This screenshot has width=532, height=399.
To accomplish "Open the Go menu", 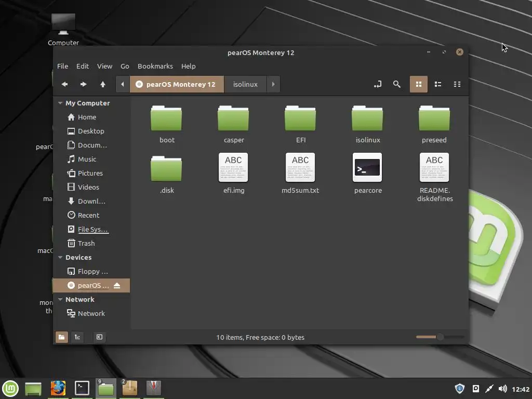I will click(125, 66).
